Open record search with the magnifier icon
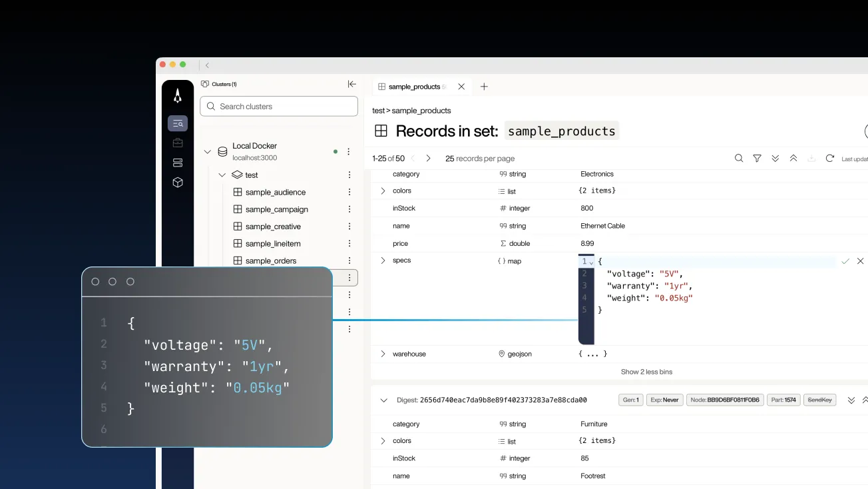The image size is (868, 489). pyautogui.click(x=739, y=158)
